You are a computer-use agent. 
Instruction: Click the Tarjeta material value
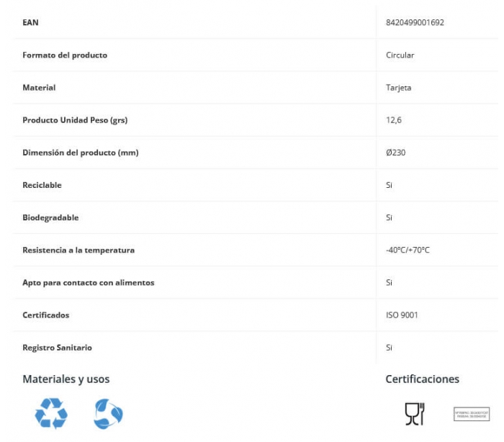pyautogui.click(x=398, y=87)
